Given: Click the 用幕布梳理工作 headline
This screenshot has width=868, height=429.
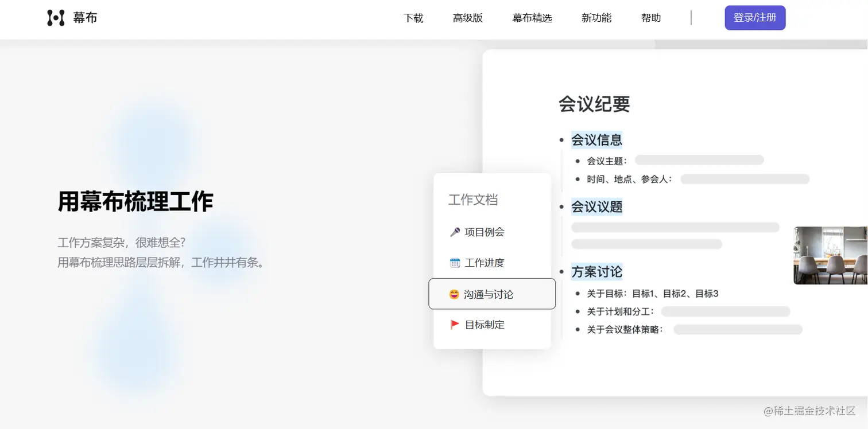Looking at the screenshot, I should click(135, 201).
